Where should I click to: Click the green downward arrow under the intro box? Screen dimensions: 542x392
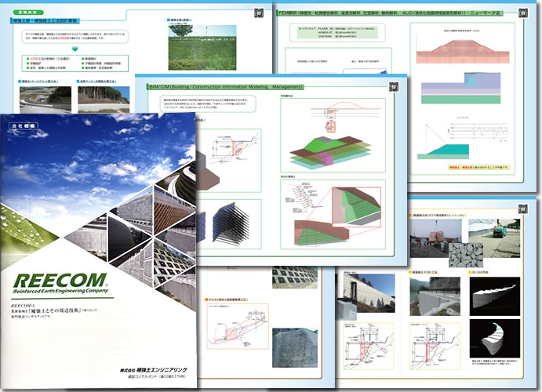(75, 49)
